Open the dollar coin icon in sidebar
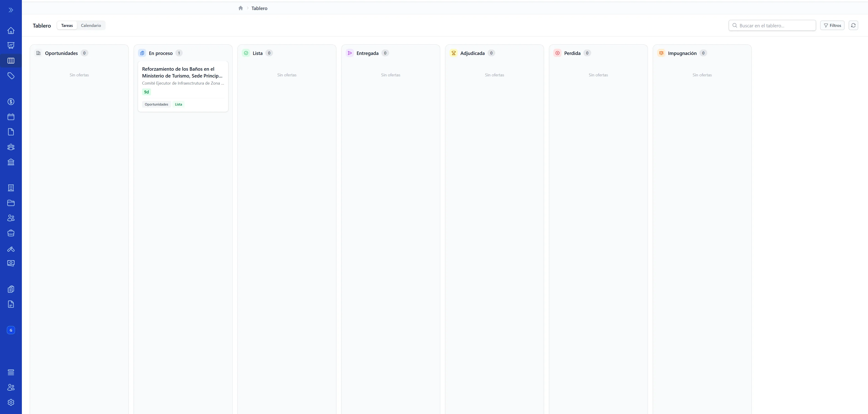Image resolution: width=868 pixels, height=414 pixels. (11, 102)
